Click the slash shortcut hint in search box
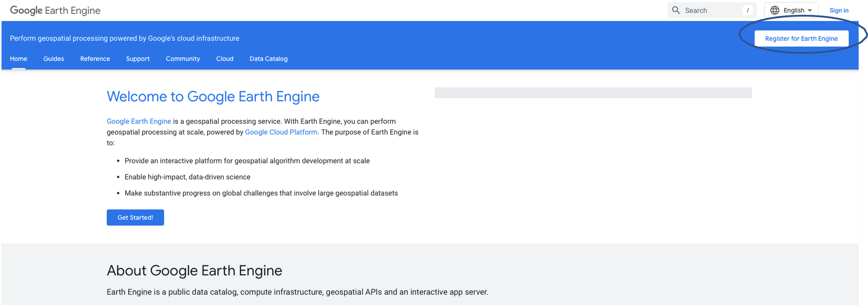Screen dimensions: 868x305 (x=748, y=10)
